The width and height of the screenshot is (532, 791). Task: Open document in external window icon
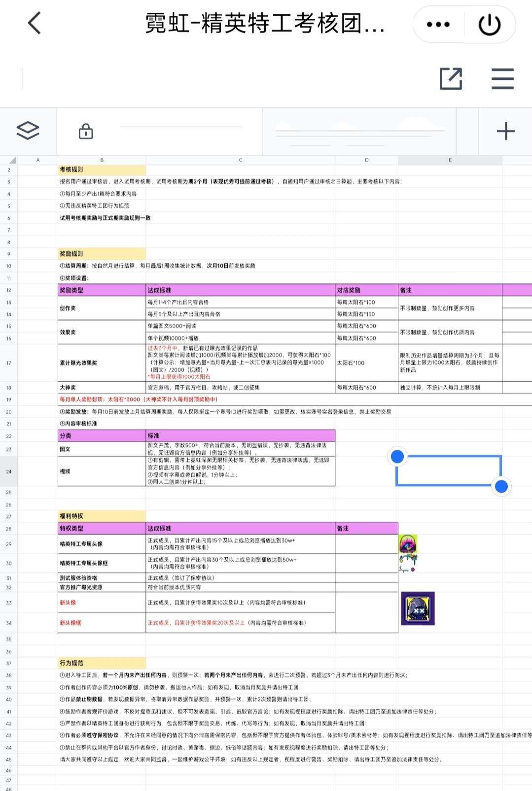(451, 78)
